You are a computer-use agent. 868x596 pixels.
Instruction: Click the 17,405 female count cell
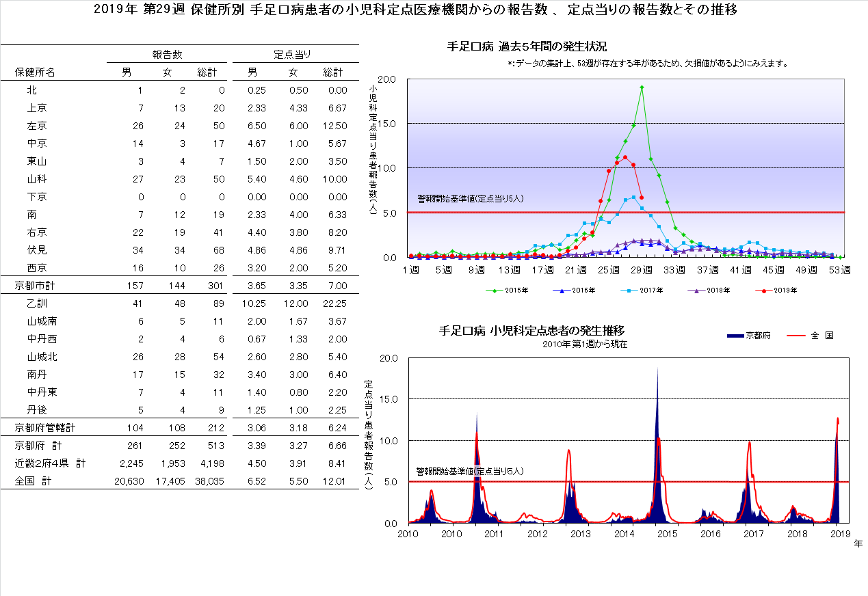click(170, 481)
